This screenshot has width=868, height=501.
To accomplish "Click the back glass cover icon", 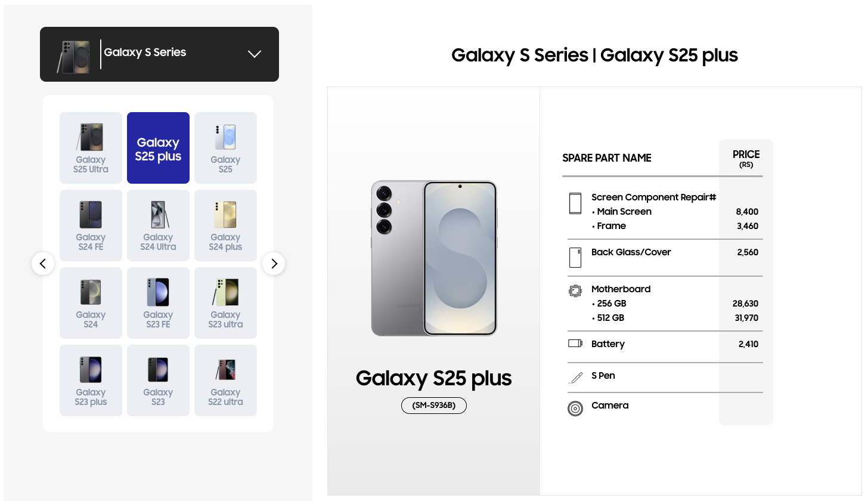I will [x=575, y=258].
